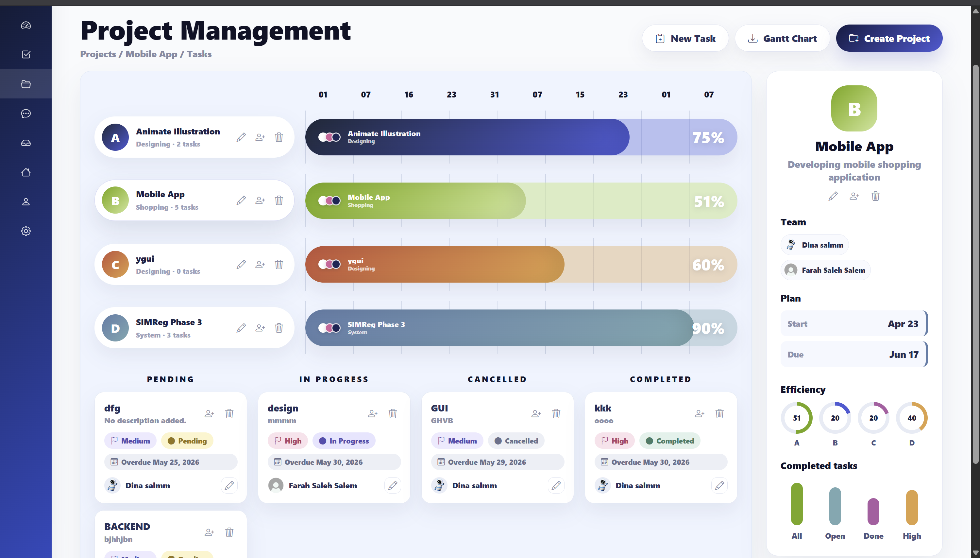980x558 pixels.
Task: Click the In Progress status tag on design
Action: 344,441
